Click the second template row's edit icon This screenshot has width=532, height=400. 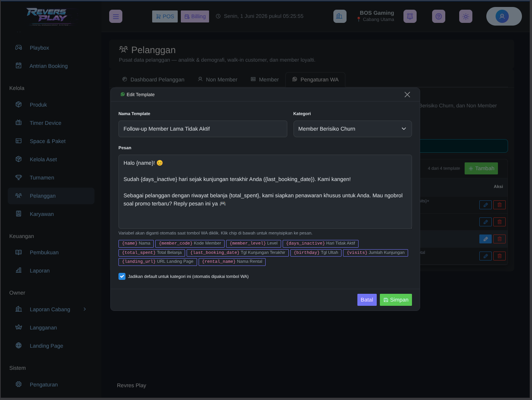click(486, 222)
